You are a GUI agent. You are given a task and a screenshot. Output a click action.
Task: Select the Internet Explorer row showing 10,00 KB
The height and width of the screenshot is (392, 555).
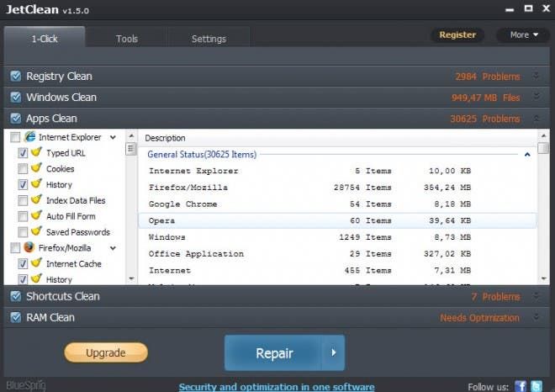pos(338,171)
